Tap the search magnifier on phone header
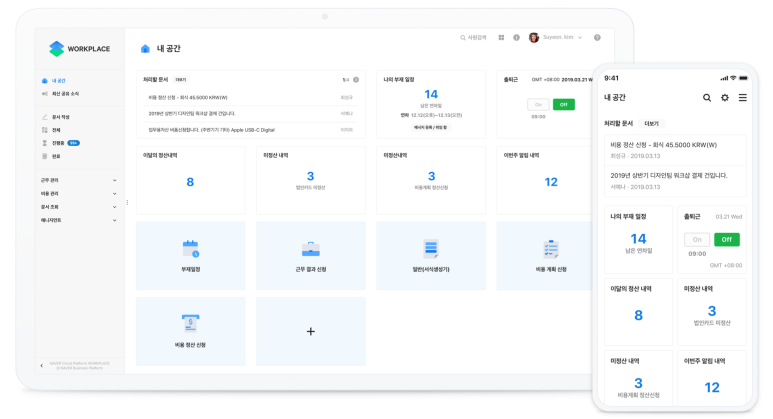 click(x=707, y=98)
